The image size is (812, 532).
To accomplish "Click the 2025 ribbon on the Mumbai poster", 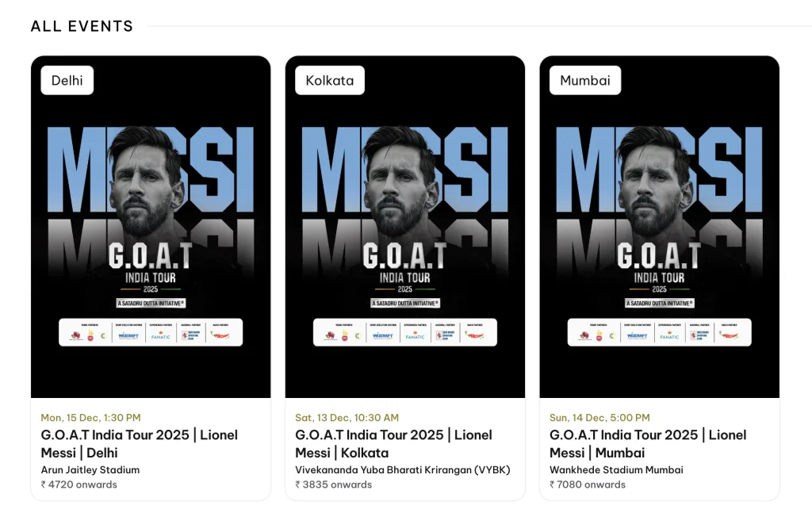I will click(660, 288).
